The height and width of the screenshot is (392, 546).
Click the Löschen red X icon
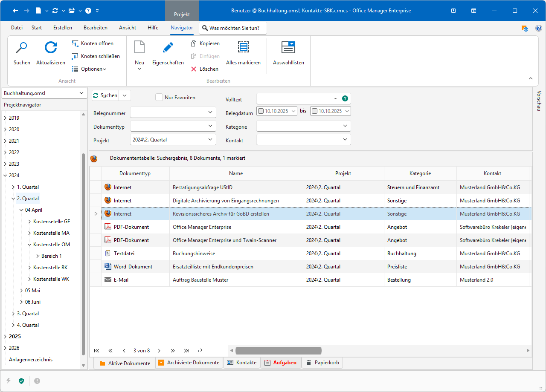coord(194,69)
